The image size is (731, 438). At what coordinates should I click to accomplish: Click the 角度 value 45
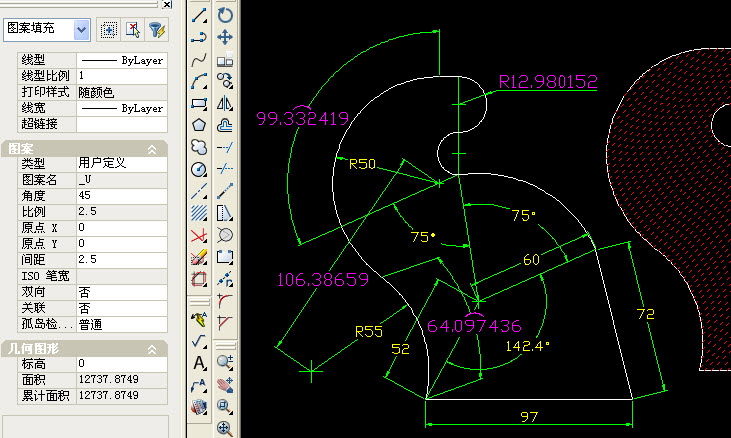122,196
